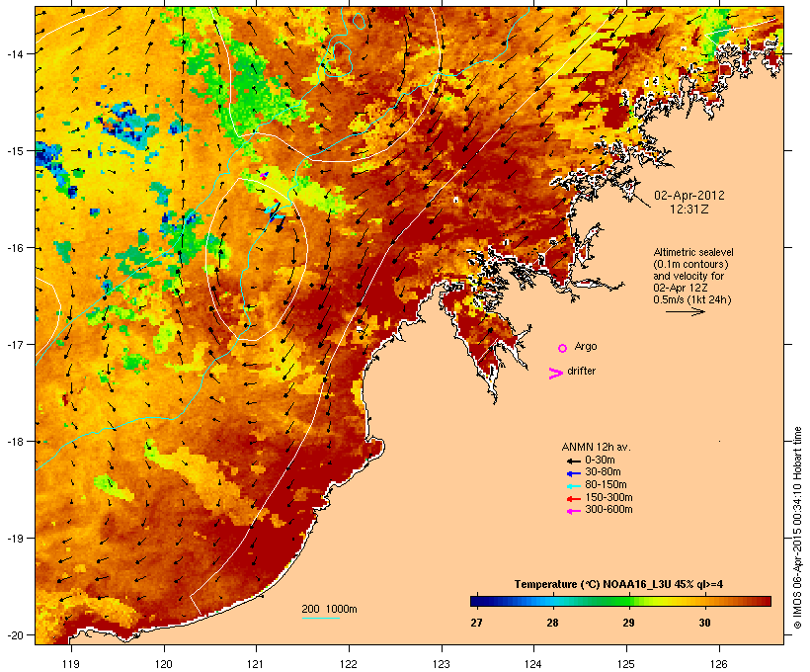Click the 150-300m depth label
810x672 pixels.
608,497
